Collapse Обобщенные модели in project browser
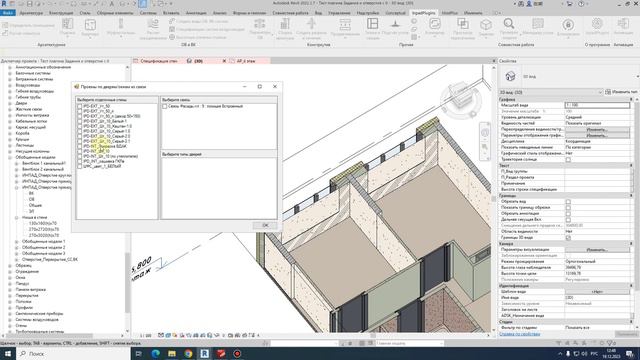This screenshot has width=640, height=360. pos(10,157)
